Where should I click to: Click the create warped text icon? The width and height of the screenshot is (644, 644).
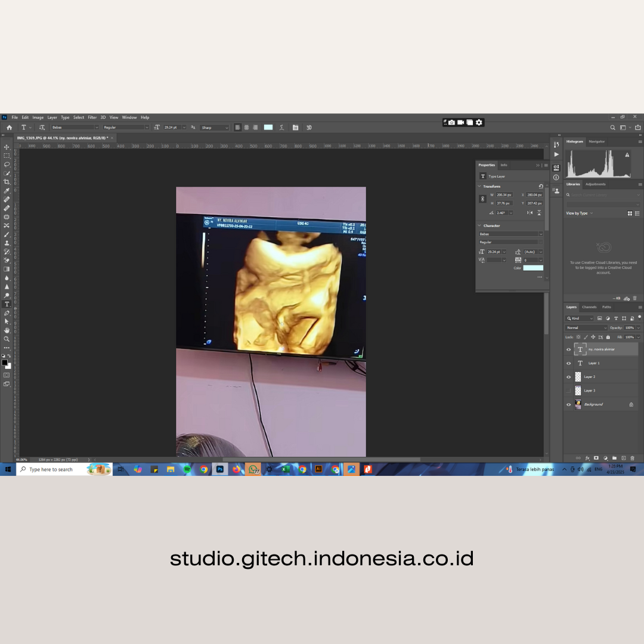[281, 128]
